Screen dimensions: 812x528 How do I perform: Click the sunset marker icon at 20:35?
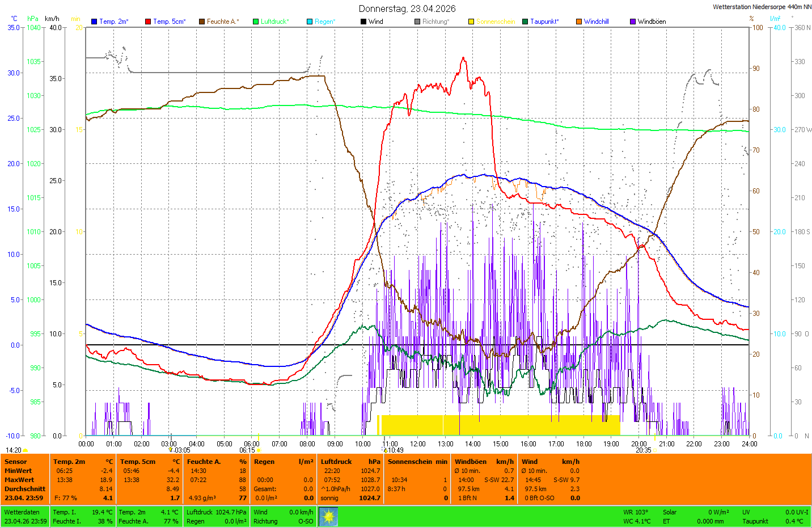coord(654,450)
